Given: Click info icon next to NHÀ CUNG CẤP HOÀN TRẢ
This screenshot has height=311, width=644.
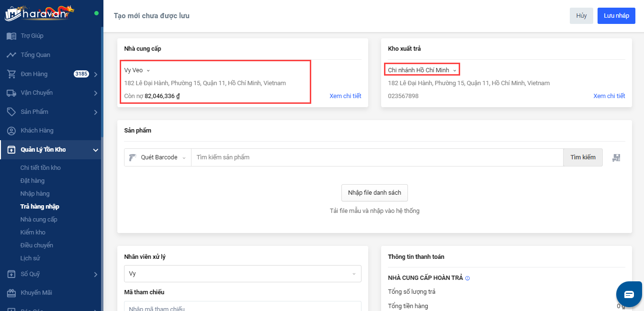Looking at the screenshot, I should pyautogui.click(x=467, y=278).
